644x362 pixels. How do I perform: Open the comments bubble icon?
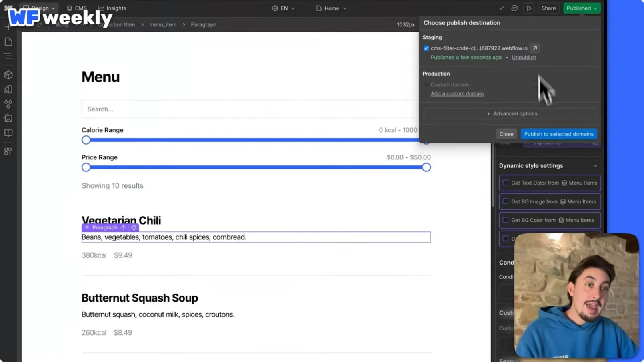(514, 8)
